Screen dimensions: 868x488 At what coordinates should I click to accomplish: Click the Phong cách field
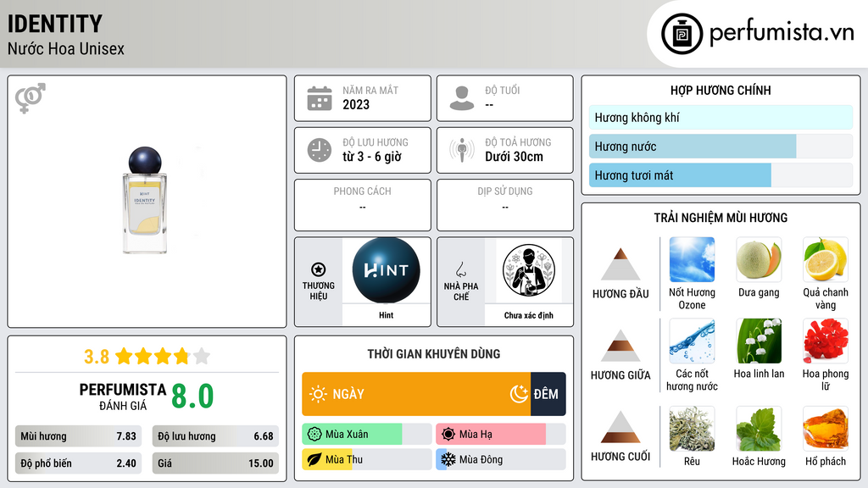point(363,205)
